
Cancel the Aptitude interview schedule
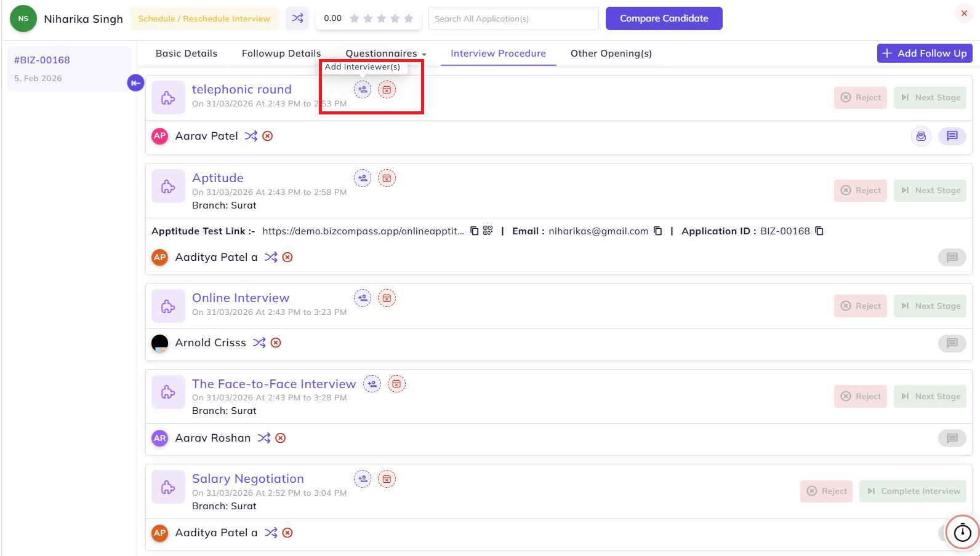tap(387, 178)
